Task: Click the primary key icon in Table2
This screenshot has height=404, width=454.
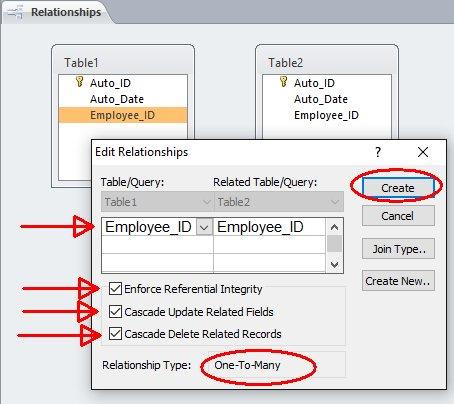Action: 283,82
